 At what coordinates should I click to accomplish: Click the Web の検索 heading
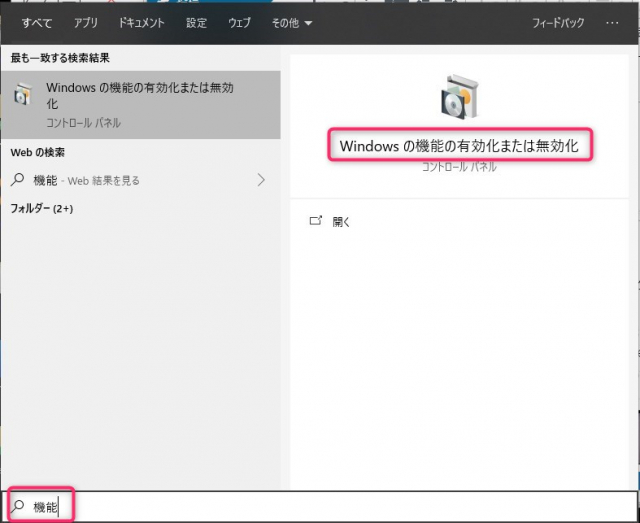point(38,153)
